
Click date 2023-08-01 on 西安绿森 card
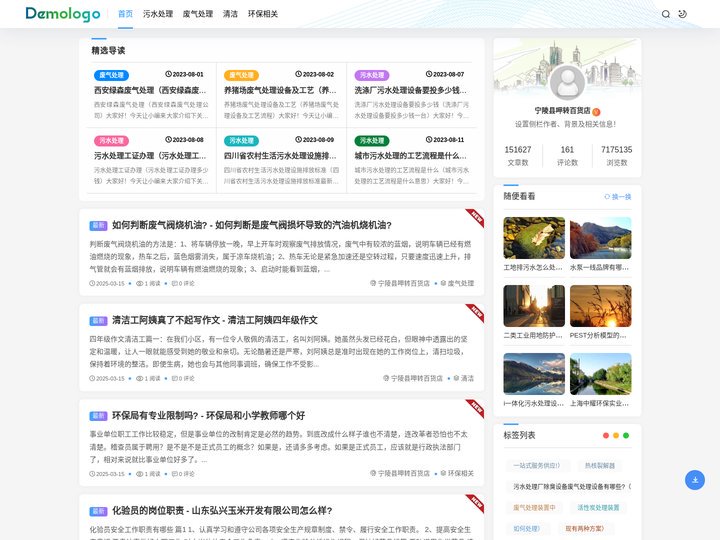[x=184, y=74]
